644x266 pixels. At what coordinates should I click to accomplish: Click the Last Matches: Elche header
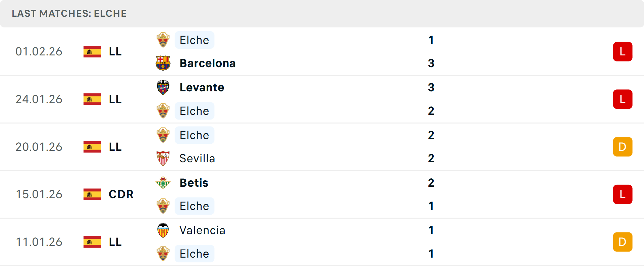pyautogui.click(x=69, y=13)
